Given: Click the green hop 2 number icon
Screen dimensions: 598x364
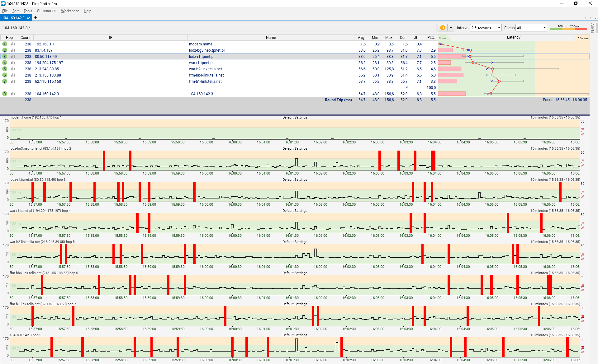Looking at the screenshot, I should (x=5, y=50).
